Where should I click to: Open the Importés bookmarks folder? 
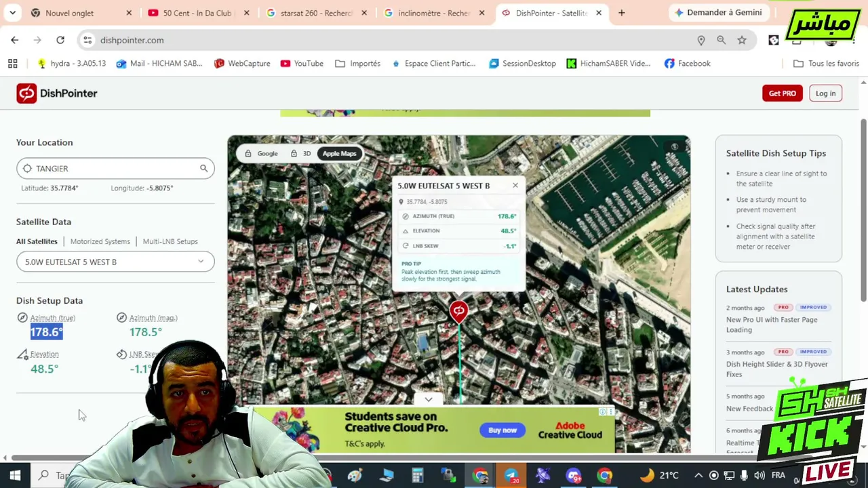(x=357, y=63)
